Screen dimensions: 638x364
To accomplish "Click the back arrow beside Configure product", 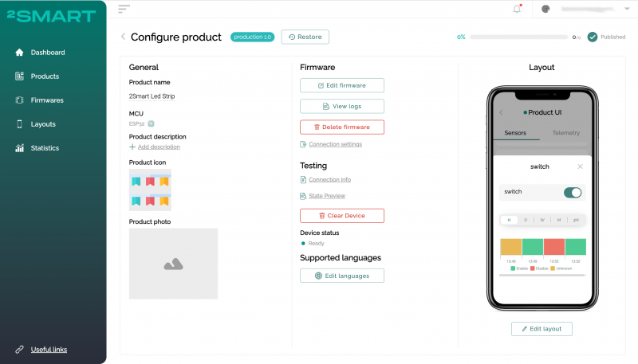I will (x=123, y=37).
